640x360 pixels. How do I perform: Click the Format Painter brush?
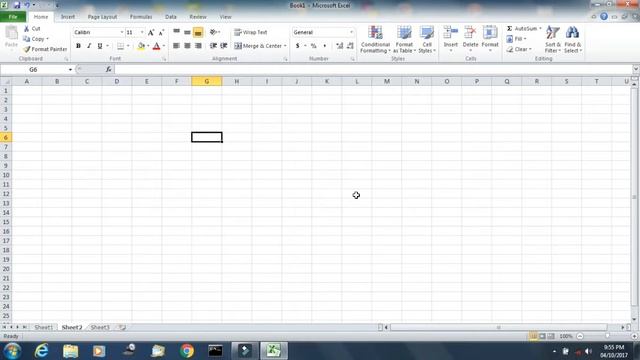[x=27, y=49]
